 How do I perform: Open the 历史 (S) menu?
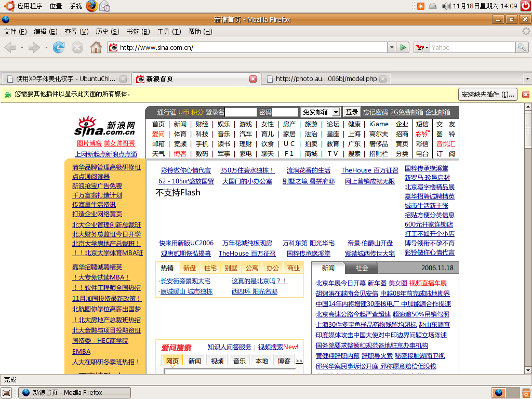tap(107, 32)
